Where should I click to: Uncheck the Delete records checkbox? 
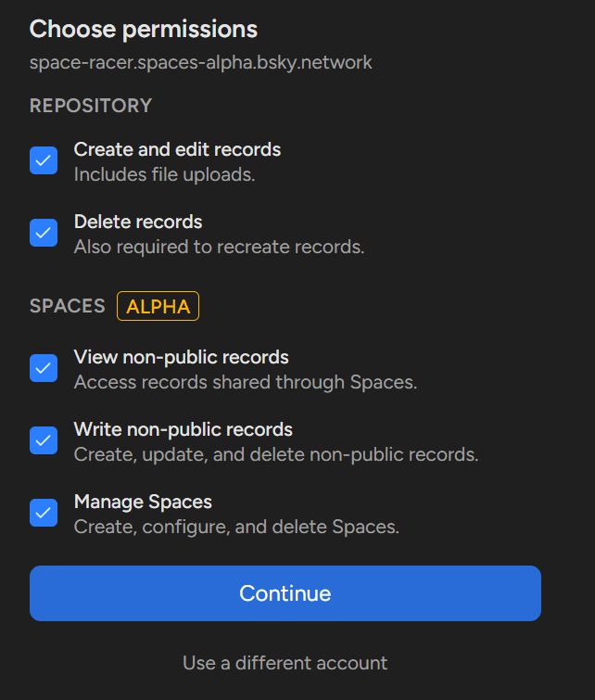pyautogui.click(x=44, y=233)
